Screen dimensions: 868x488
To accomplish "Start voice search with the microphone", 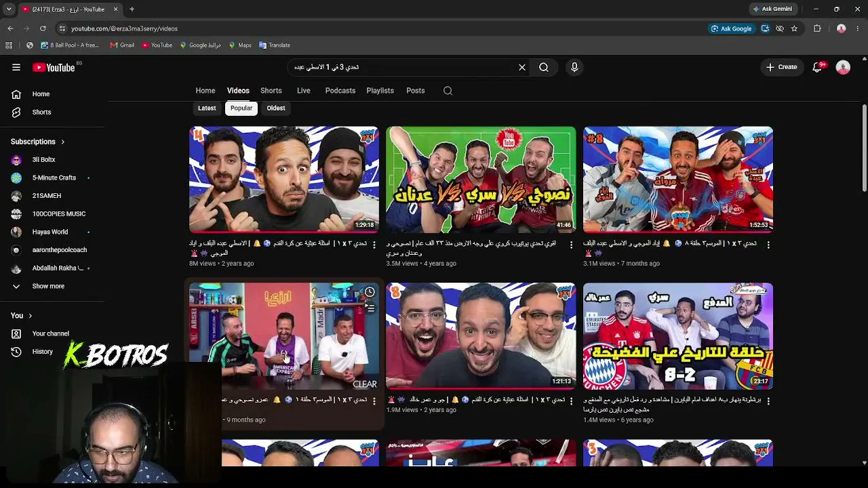I will 574,67.
